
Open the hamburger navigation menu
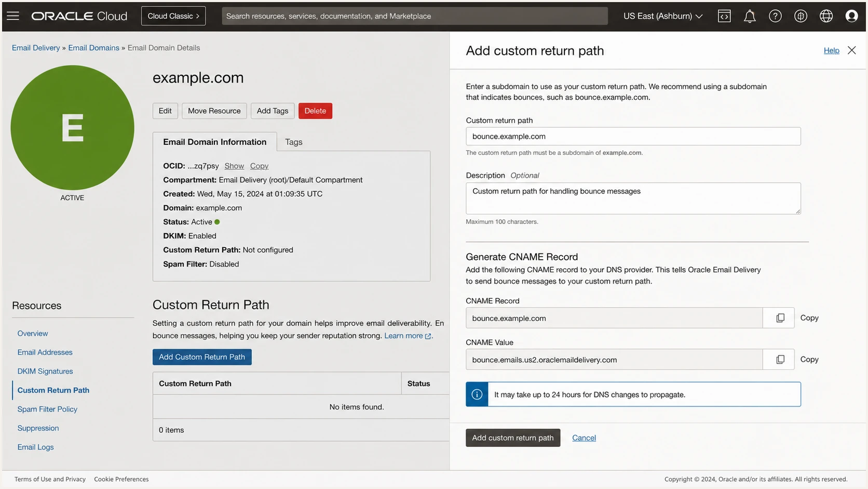tap(13, 16)
